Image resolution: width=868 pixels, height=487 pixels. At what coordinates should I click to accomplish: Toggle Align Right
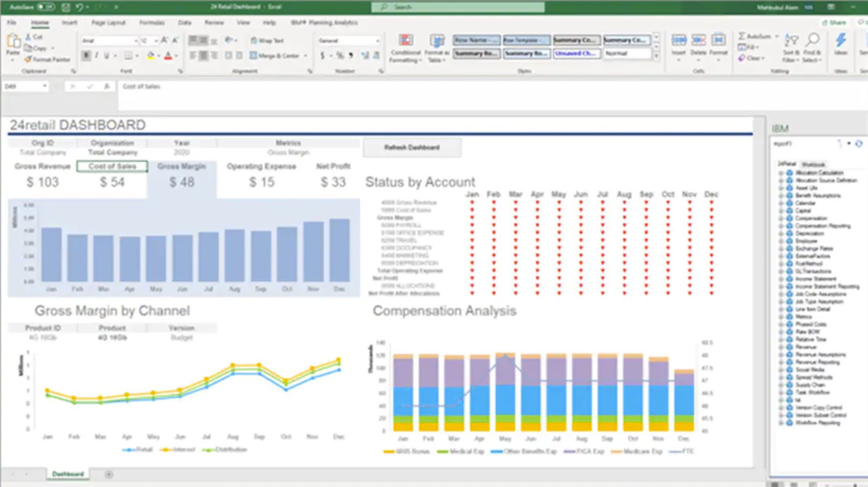coord(214,56)
